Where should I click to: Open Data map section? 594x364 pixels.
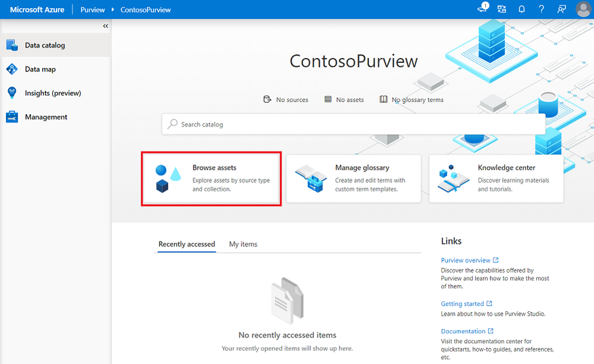(56, 69)
